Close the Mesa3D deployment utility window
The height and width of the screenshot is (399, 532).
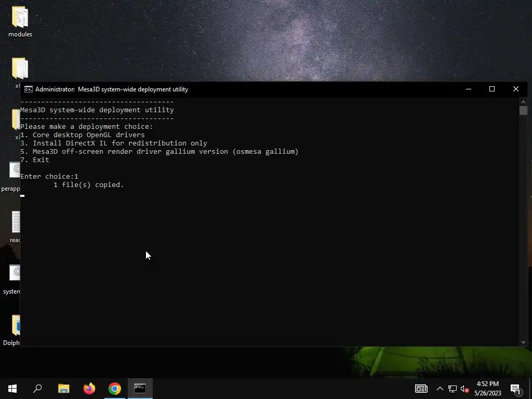click(x=516, y=89)
